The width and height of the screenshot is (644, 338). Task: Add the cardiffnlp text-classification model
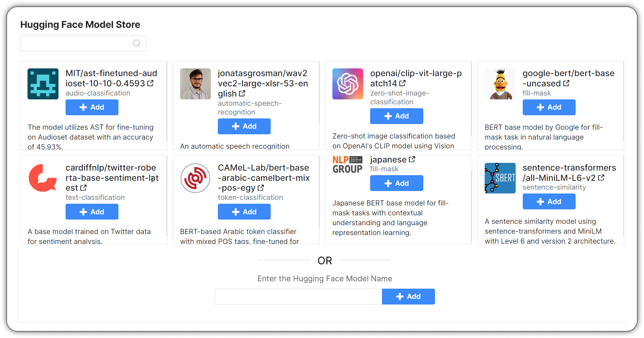point(92,212)
